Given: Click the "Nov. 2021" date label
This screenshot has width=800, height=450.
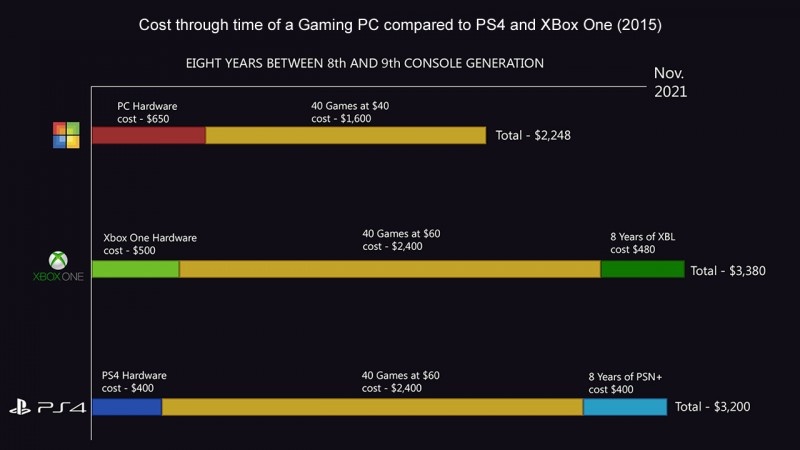Looking at the screenshot, I should point(670,82).
